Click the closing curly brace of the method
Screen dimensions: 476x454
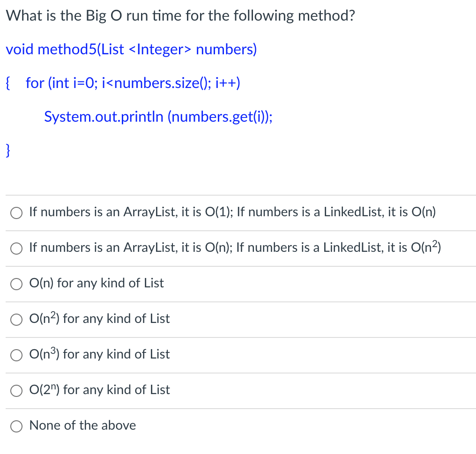pyautogui.click(x=8, y=150)
